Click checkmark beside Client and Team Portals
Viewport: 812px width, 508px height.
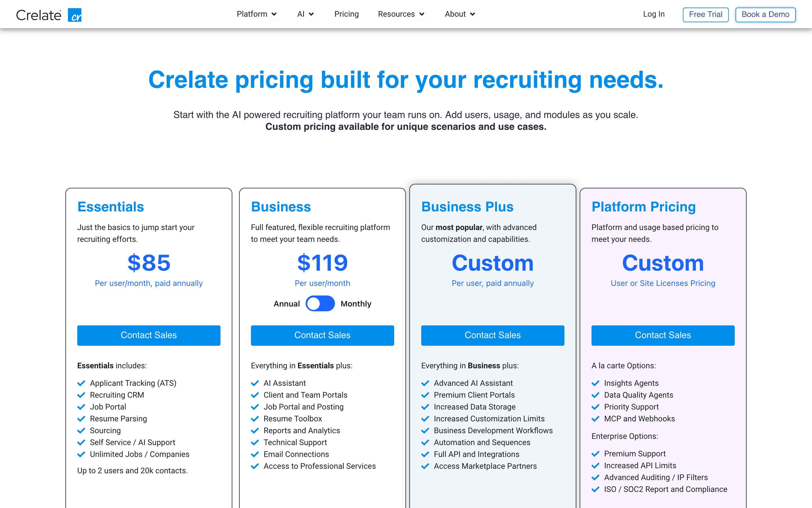[255, 395]
